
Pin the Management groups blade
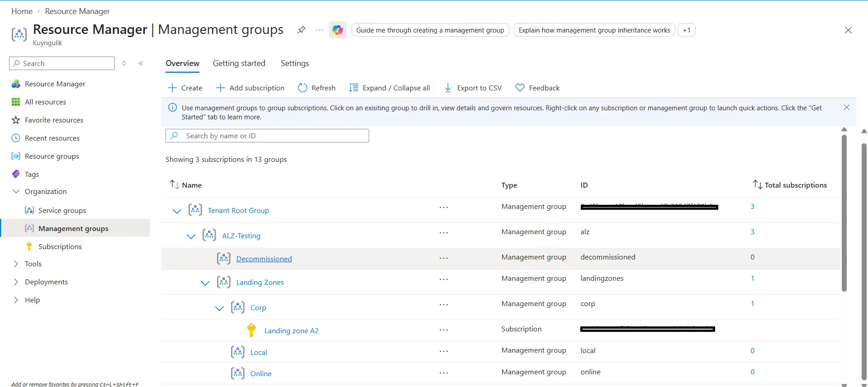(x=301, y=30)
